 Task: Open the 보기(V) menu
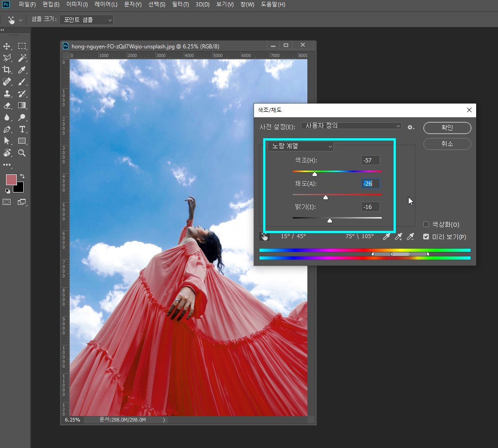click(x=225, y=5)
